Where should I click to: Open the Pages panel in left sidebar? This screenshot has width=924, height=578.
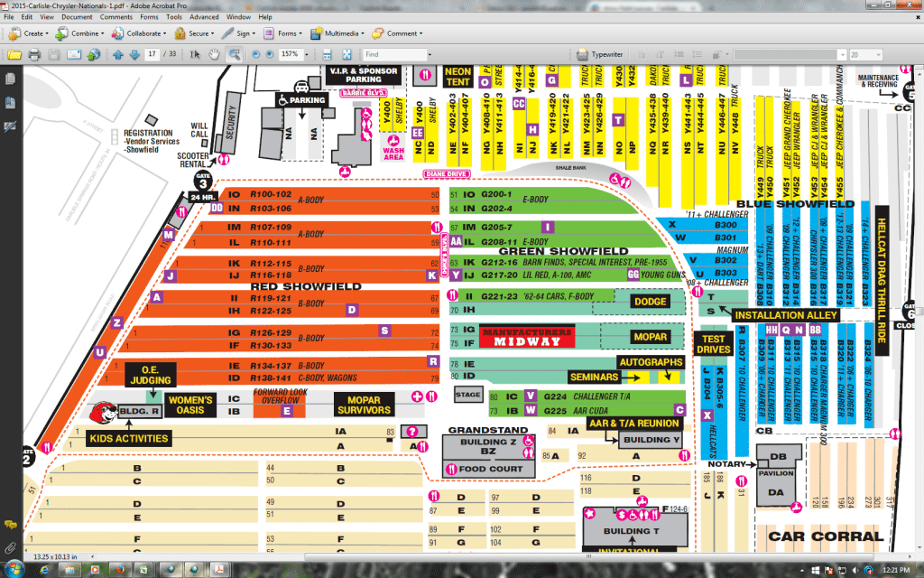click(x=10, y=79)
